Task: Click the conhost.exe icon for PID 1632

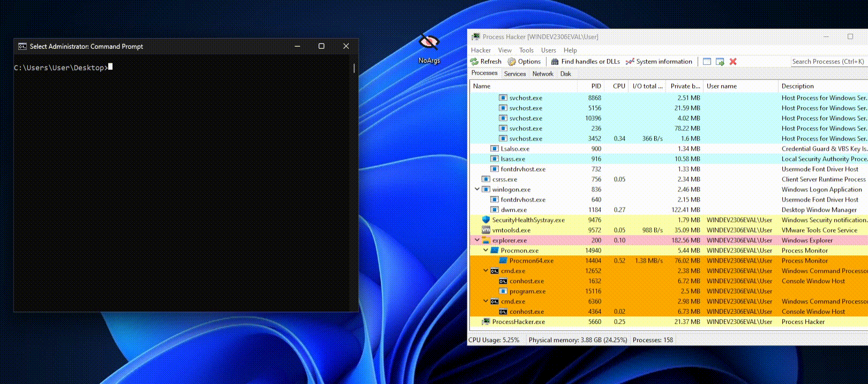Action: click(503, 281)
